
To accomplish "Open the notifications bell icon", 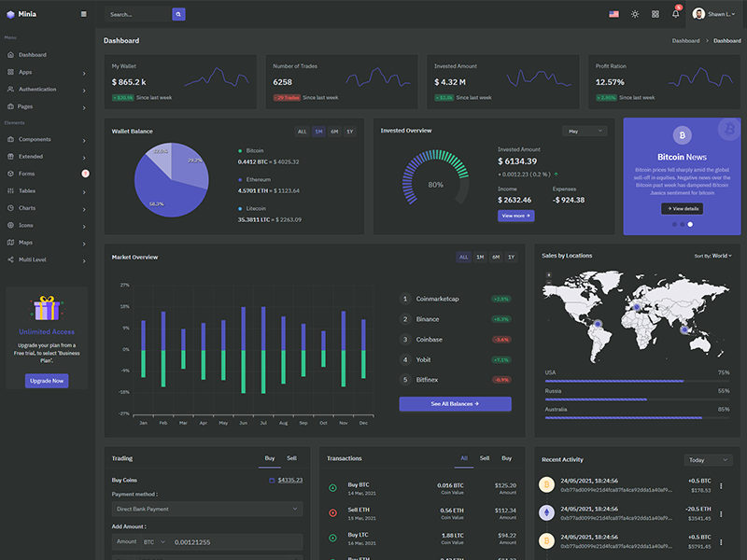I will [x=674, y=14].
